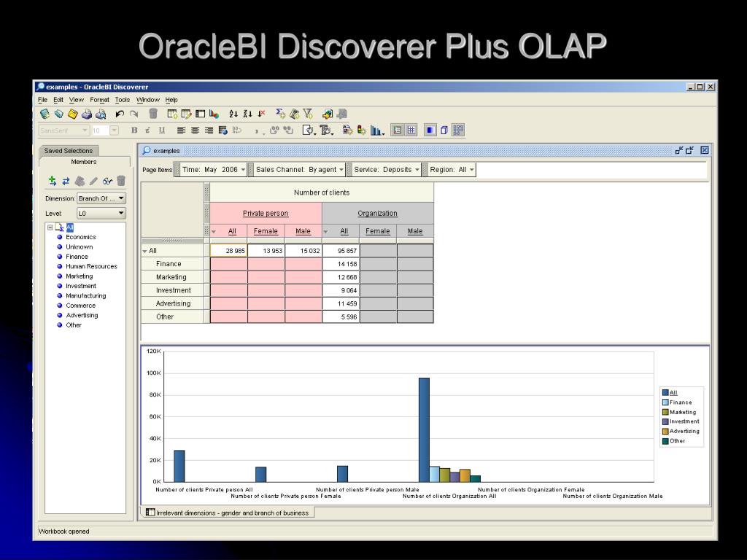Click the Private person column header link

266,214
